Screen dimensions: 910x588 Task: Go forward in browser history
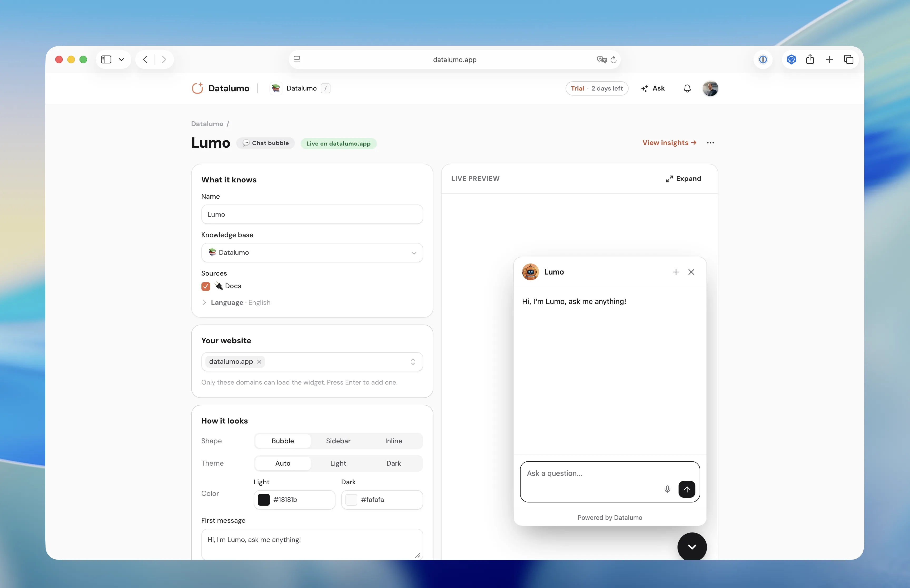[x=164, y=59]
